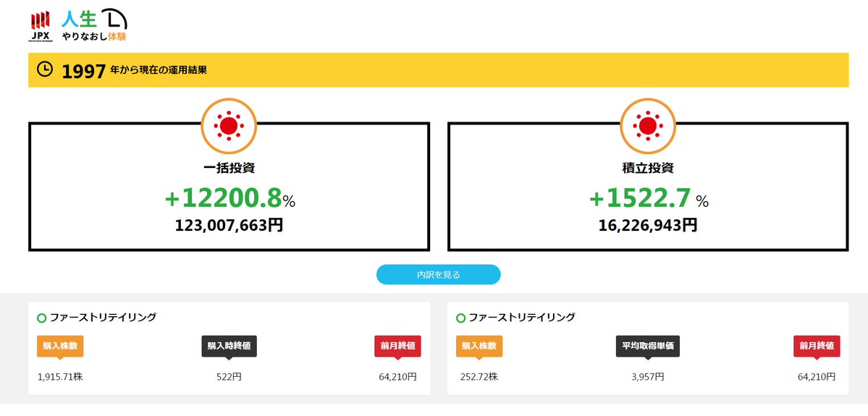Click the 1997 year heading
This screenshot has height=416, width=868.
pos(83,71)
